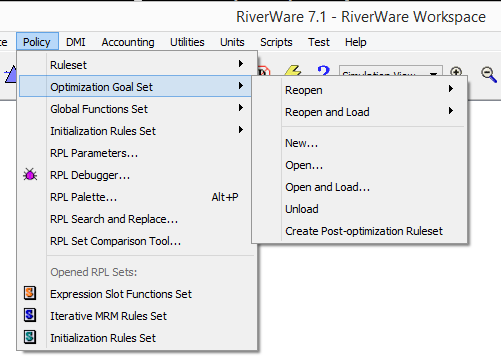Open the Test menu

[319, 42]
